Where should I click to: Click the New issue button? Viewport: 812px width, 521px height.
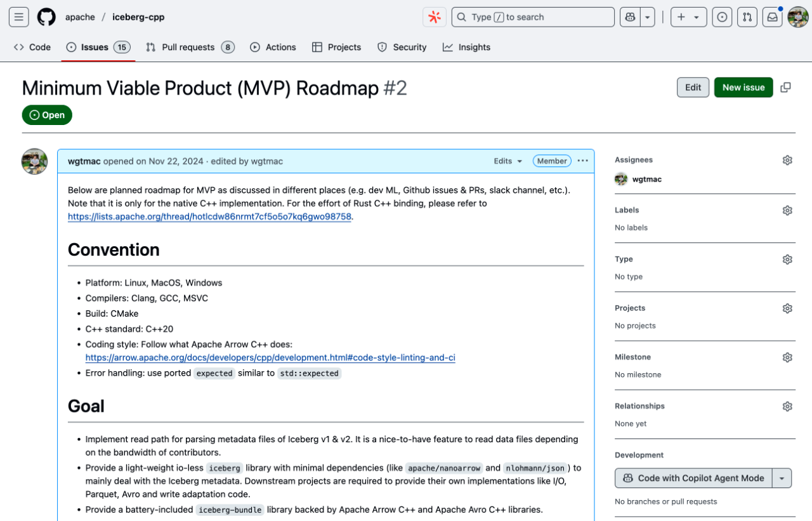(743, 87)
